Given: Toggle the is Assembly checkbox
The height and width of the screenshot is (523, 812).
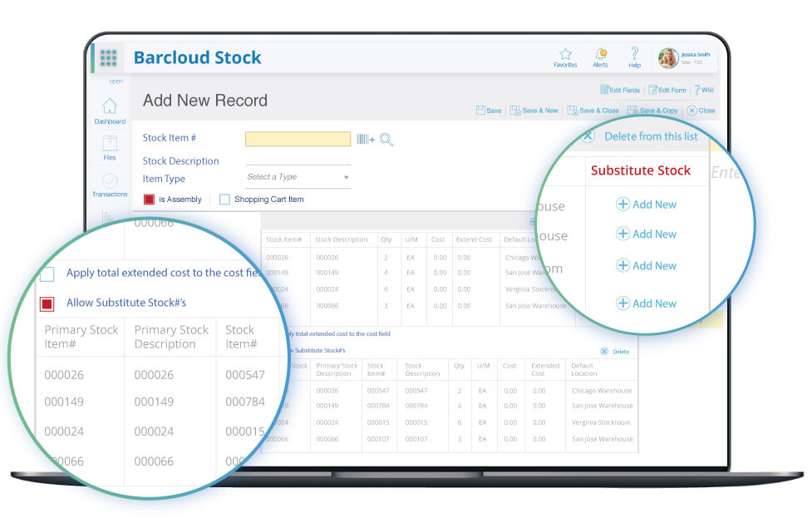Looking at the screenshot, I should pos(149,199).
